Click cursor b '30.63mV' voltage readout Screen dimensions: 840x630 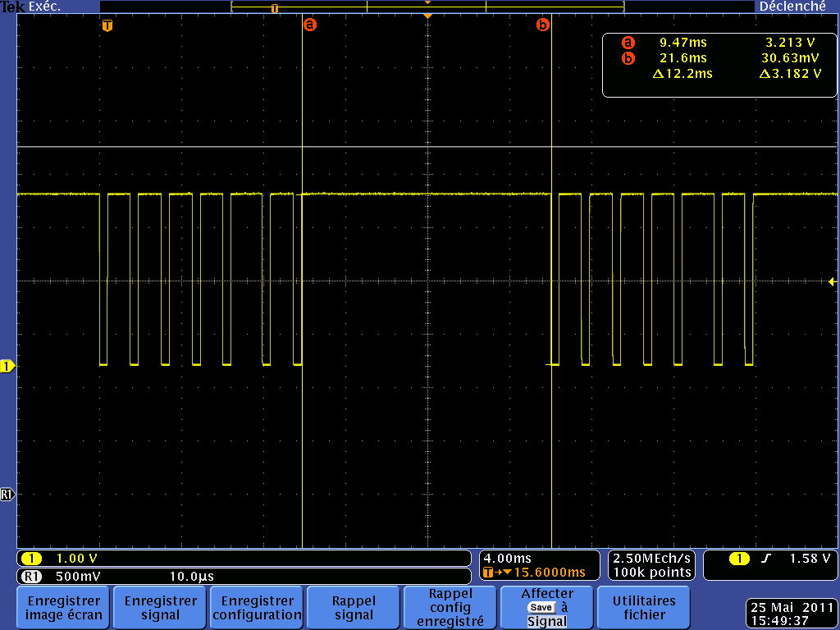coord(790,58)
